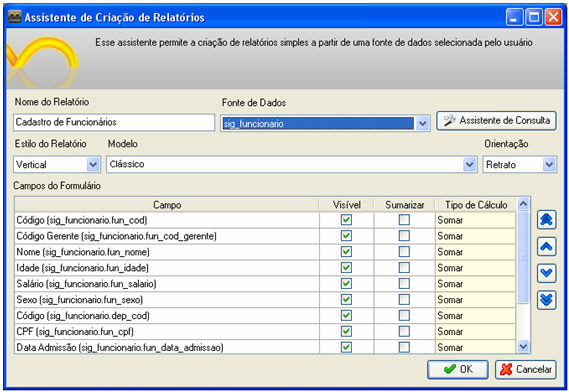Screen dimensions: 569x392
Task: Uncheck Visível for Data Admissão row
Action: click(x=346, y=347)
